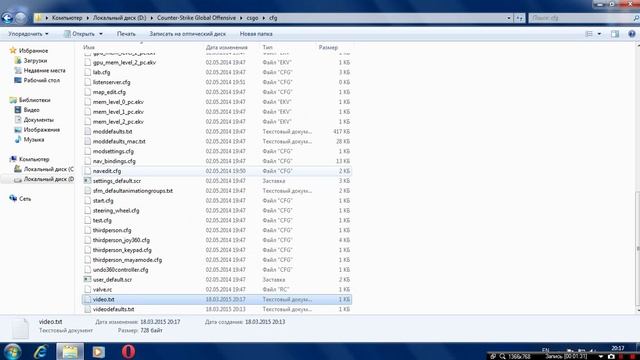
Task: Sort by the Дата изменения column header
Action: point(227,47)
